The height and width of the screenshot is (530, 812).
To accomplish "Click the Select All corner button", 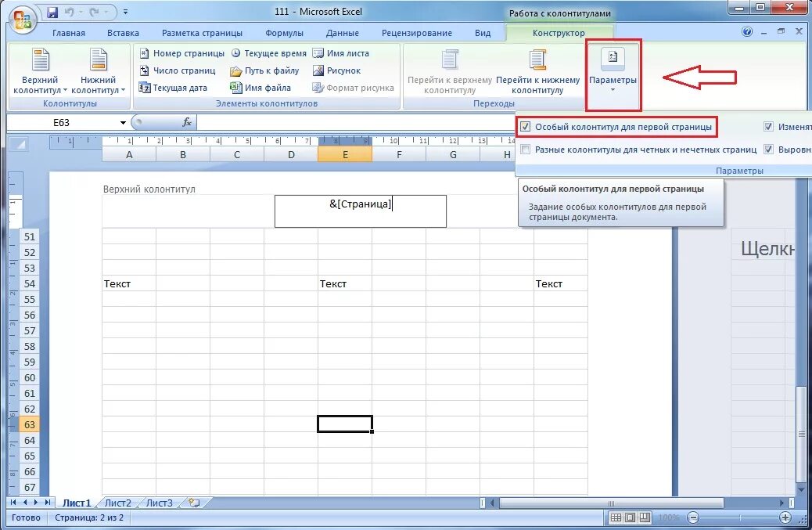I will tap(19, 145).
